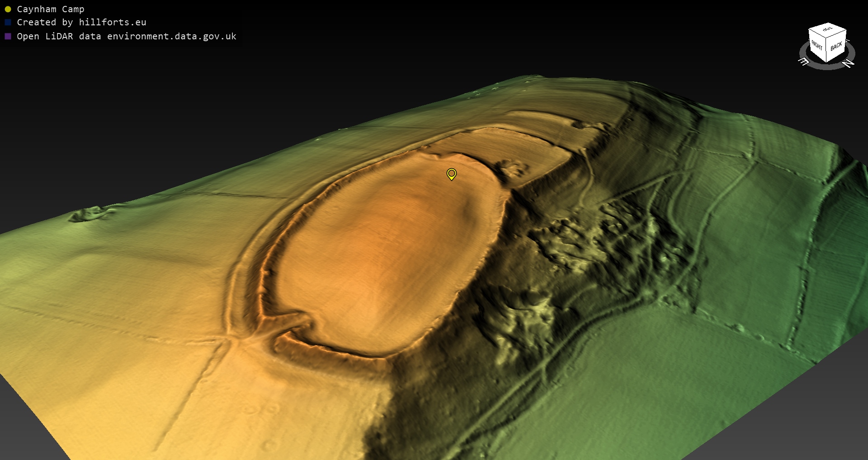Click the BACK face of the view cube
The width and height of the screenshot is (868, 460).
(836, 46)
